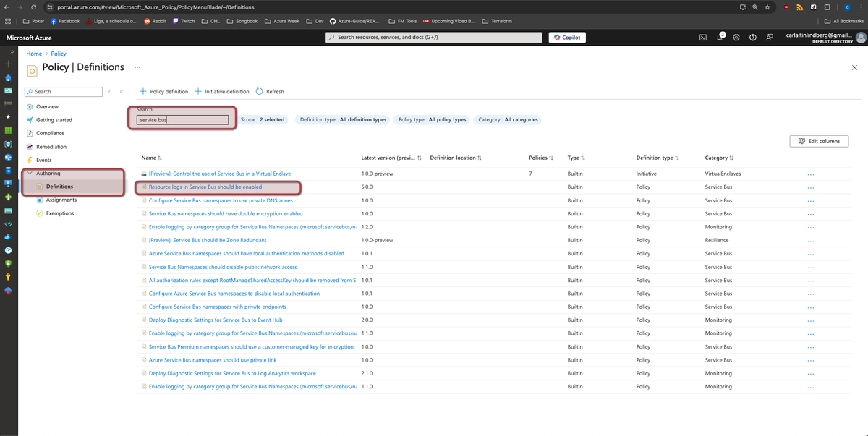Open the notifications bell
This screenshot has height=436, width=868.
point(720,37)
